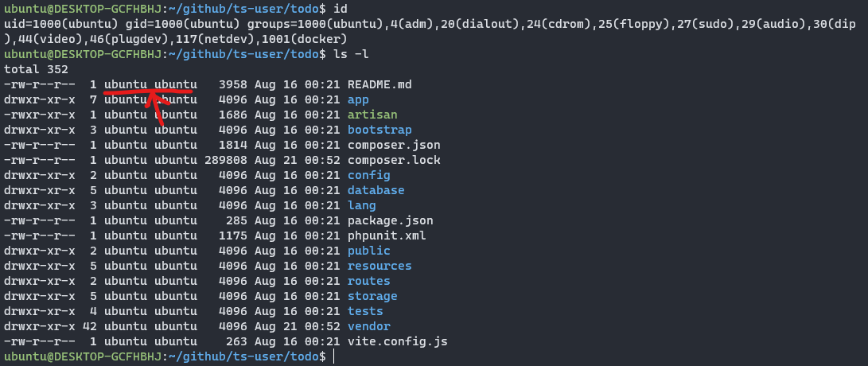Click the cursor at the last prompt
Image resolution: width=868 pixels, height=366 pixels.
pyautogui.click(x=334, y=356)
